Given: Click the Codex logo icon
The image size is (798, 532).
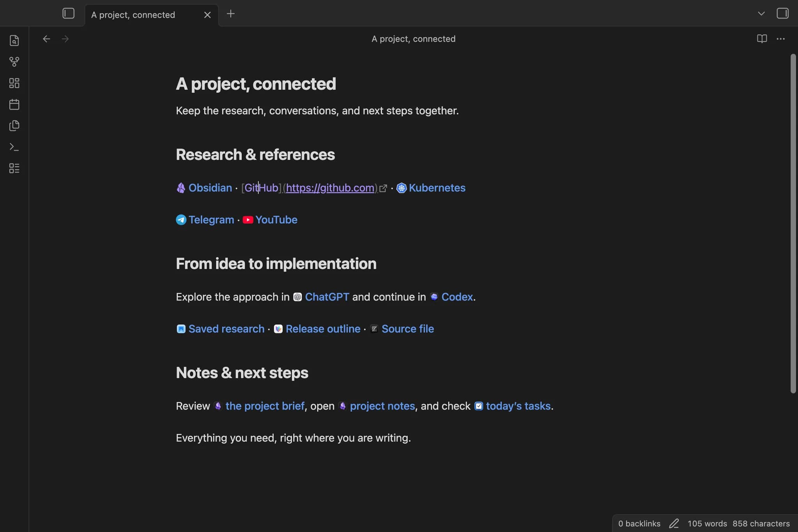Looking at the screenshot, I should 434,297.
